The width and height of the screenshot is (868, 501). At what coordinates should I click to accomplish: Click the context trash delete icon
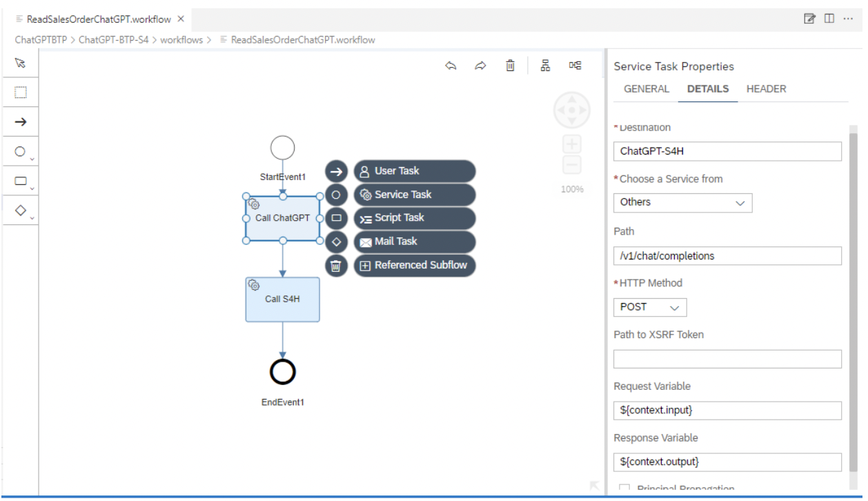click(x=336, y=266)
